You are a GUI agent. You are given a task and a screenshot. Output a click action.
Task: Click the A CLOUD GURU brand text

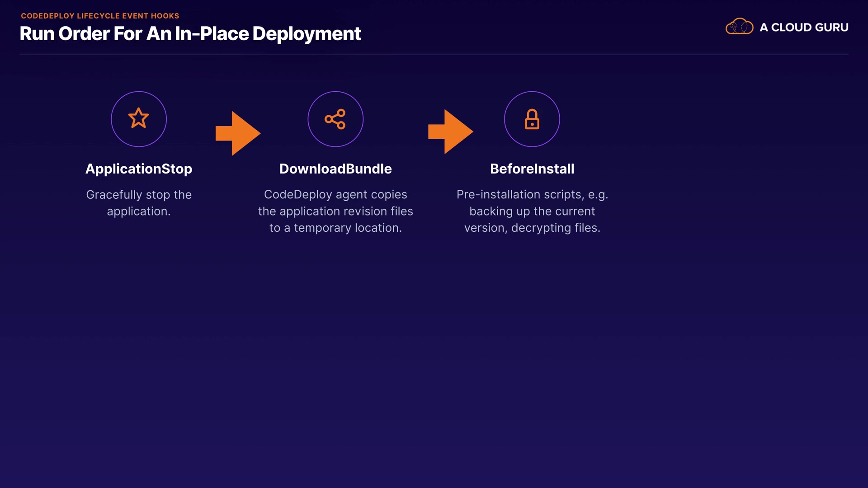click(x=804, y=28)
